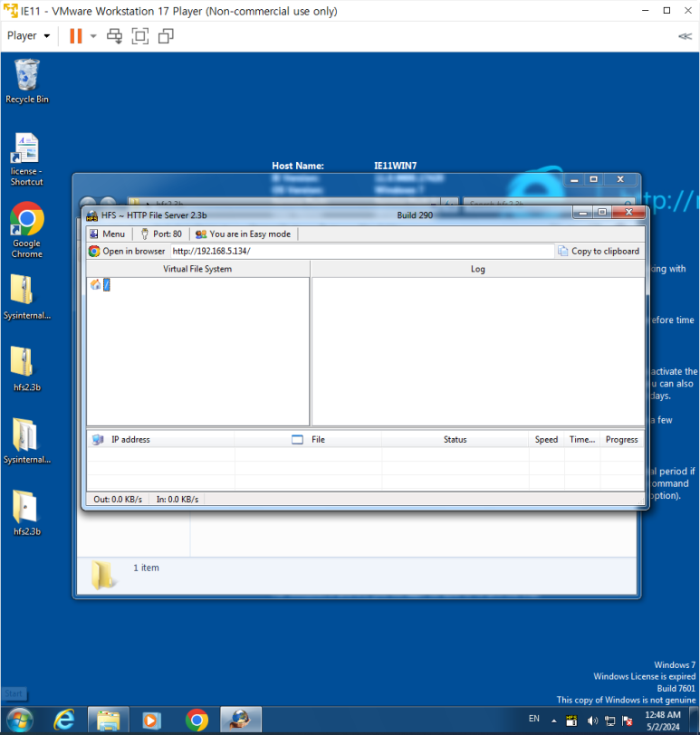Image resolution: width=700 pixels, height=735 pixels.
Task: Close the Explorer window behind HFS
Action: tap(620, 179)
